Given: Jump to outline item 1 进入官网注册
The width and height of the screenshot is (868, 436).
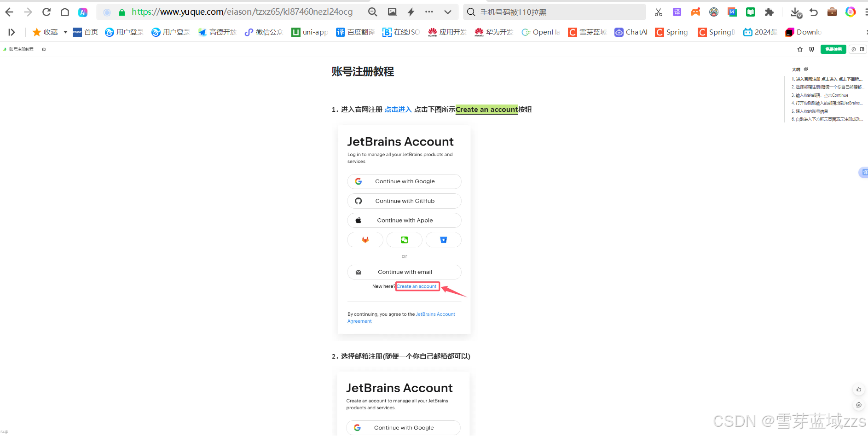Looking at the screenshot, I should [x=827, y=79].
